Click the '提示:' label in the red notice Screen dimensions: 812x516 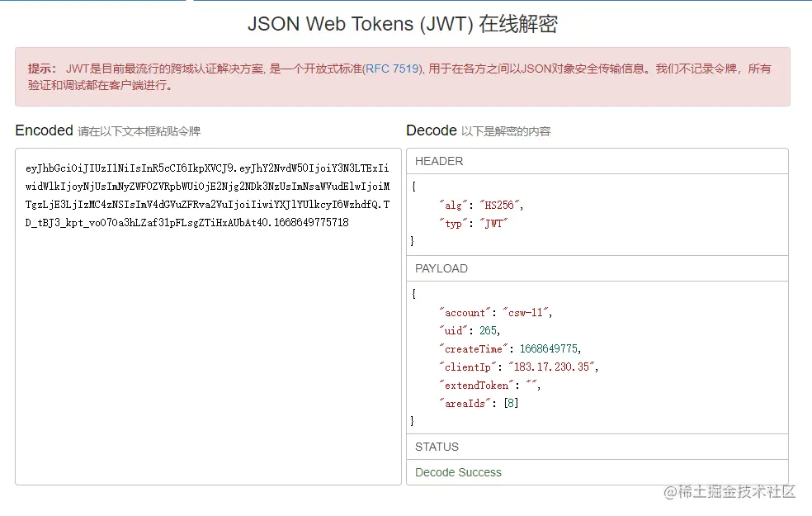click(42, 69)
